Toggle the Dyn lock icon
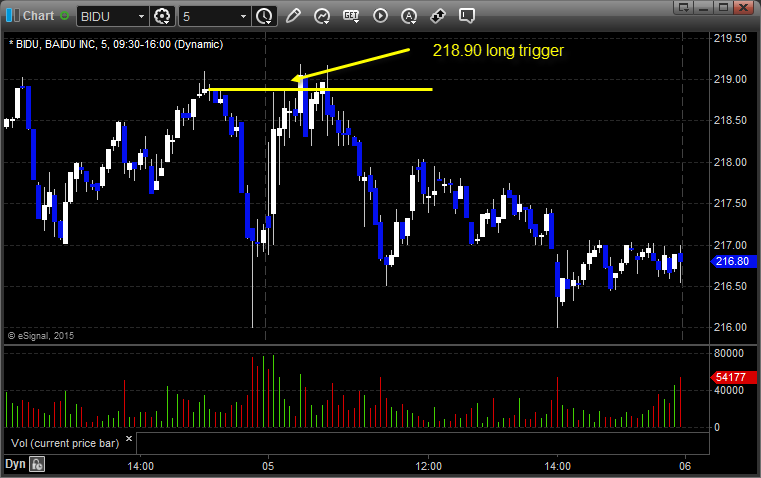761x478 pixels. pyautogui.click(x=37, y=464)
